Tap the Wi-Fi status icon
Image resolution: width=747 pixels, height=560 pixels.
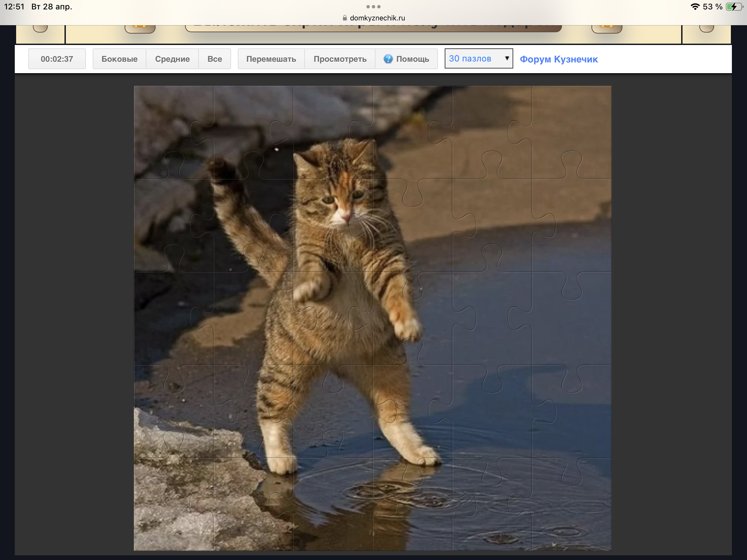click(x=695, y=7)
